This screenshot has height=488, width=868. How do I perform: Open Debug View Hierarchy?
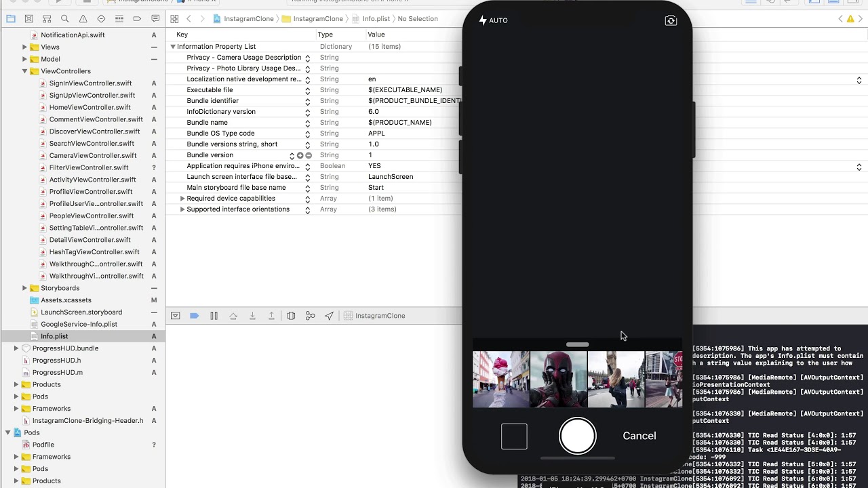(x=291, y=316)
